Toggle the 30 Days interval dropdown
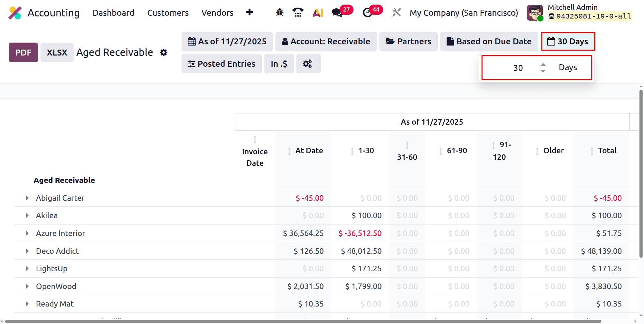Screen dimensions: 644x324 pyautogui.click(x=568, y=42)
